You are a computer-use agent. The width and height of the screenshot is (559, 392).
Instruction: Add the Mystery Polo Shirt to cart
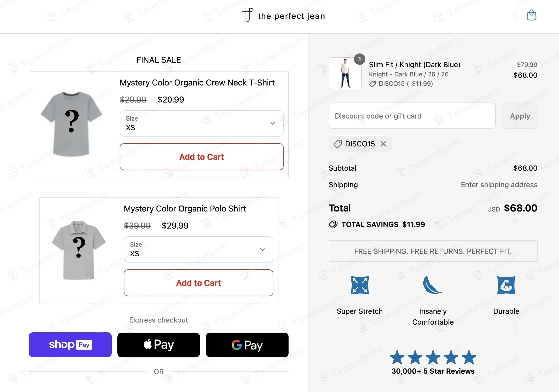pos(198,283)
